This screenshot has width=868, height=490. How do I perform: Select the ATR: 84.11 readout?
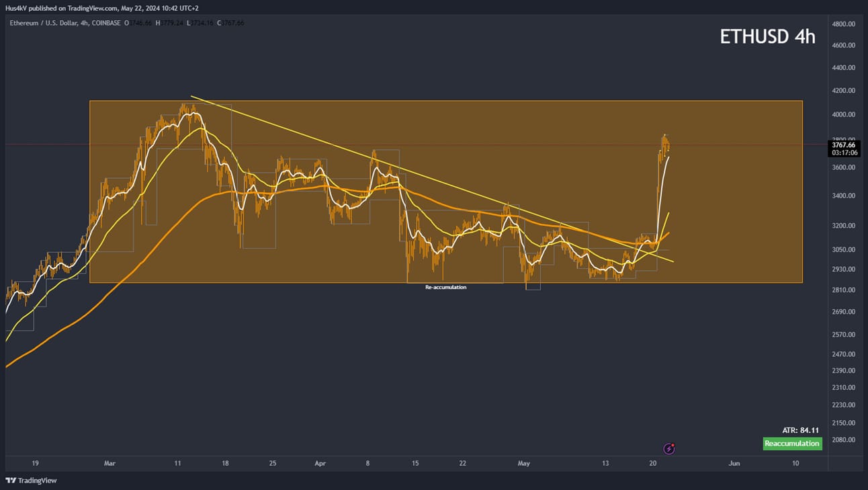tap(801, 430)
